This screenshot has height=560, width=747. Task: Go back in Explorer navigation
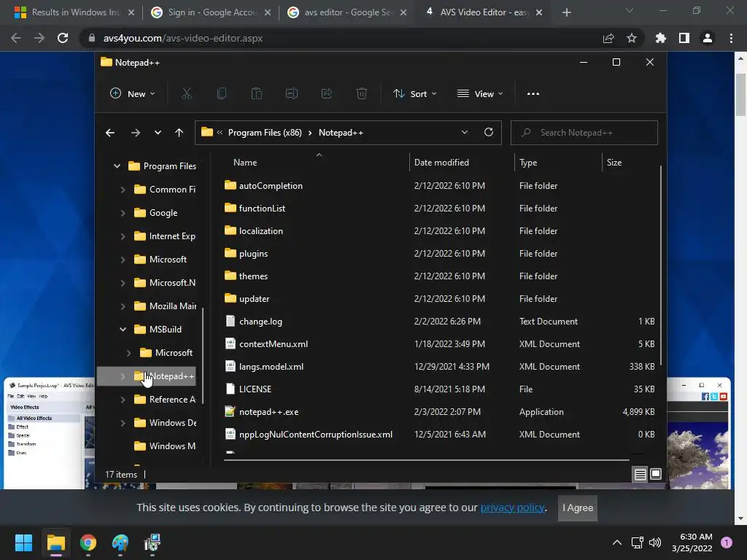(x=110, y=133)
